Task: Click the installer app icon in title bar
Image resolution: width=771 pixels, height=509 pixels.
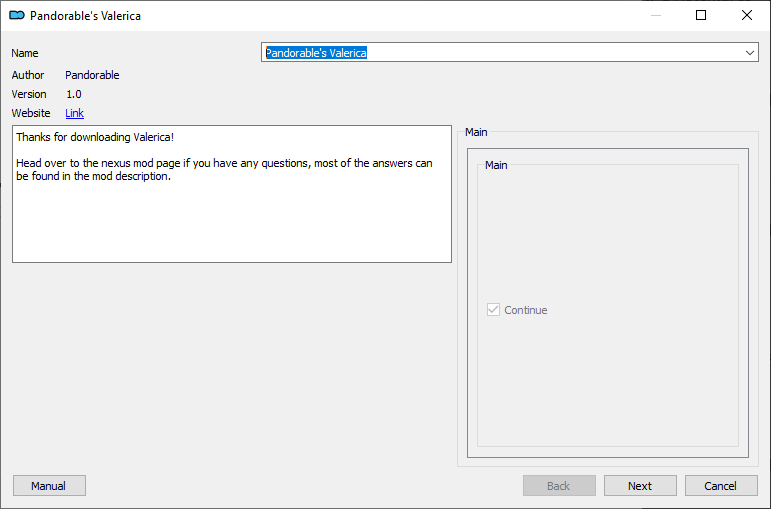Action: [17, 16]
